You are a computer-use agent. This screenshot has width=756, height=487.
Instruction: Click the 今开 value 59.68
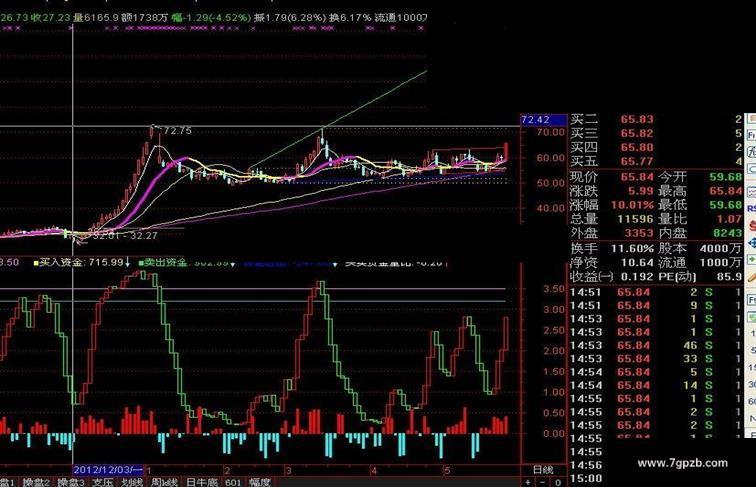point(726,177)
